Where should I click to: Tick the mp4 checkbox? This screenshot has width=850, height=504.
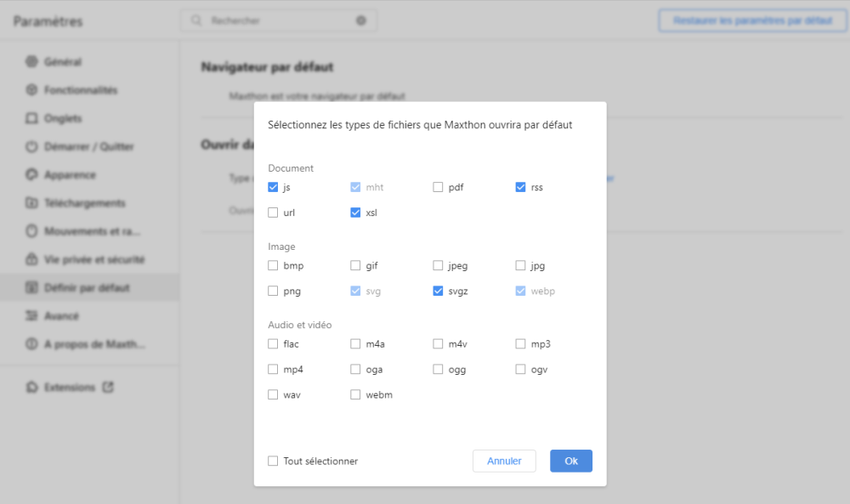[x=273, y=370]
